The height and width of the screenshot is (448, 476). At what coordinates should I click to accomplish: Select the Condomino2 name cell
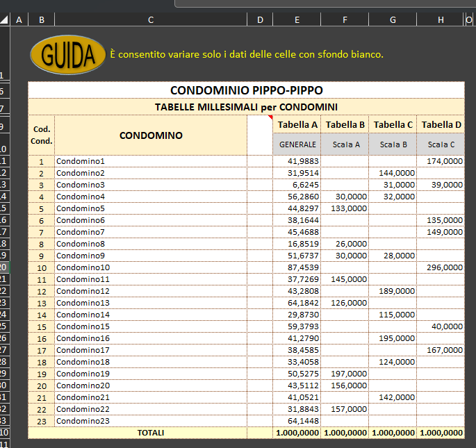pos(151,173)
